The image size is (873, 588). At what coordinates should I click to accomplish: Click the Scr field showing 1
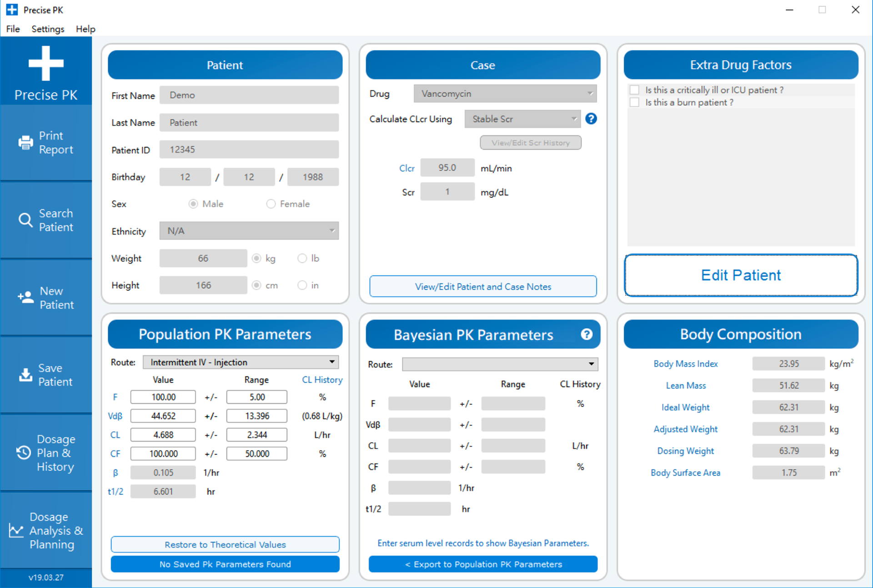click(447, 192)
